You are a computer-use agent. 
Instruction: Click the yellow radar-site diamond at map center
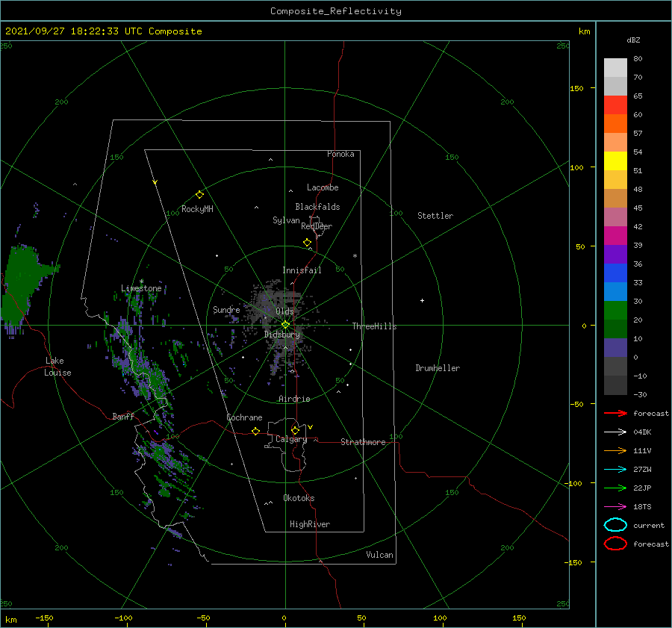pyautogui.click(x=285, y=325)
